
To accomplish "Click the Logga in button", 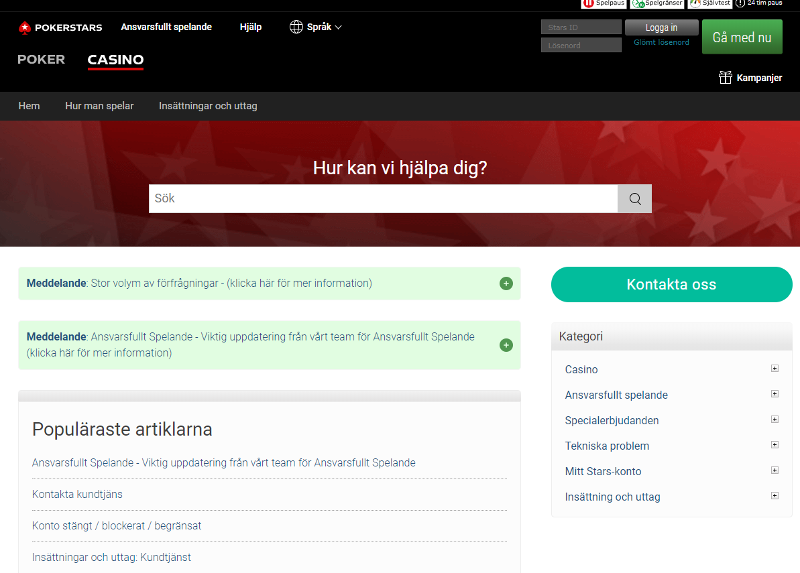I will click(x=661, y=28).
